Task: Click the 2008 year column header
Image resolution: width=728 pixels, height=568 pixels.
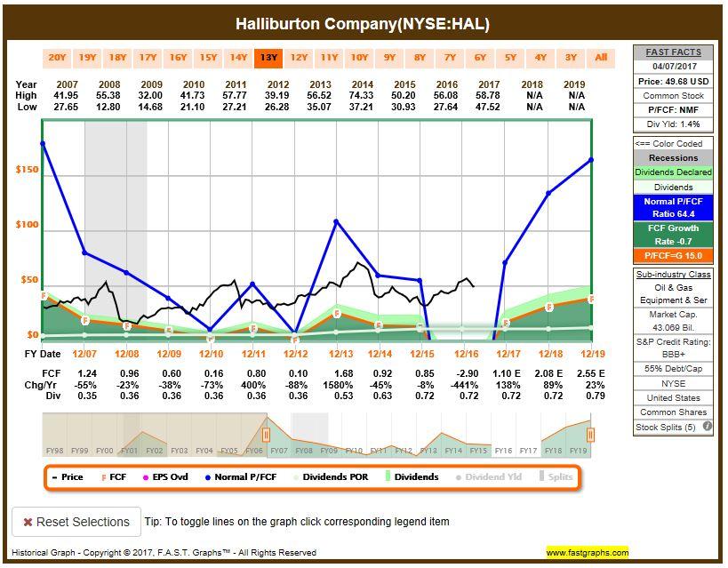Action: coord(109,84)
